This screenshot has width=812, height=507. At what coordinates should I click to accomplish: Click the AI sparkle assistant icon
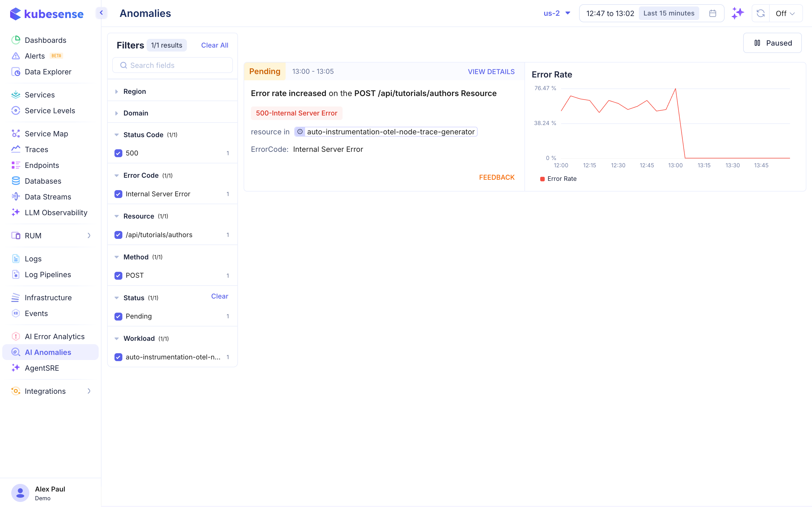tap(738, 14)
